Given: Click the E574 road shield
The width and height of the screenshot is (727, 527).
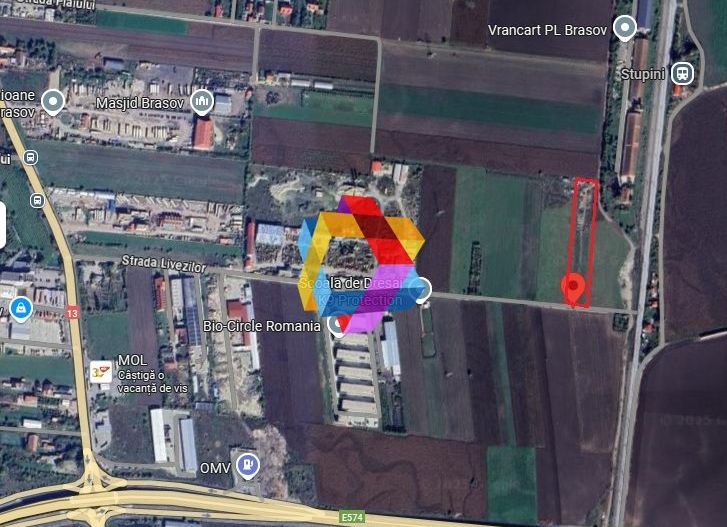Looking at the screenshot, I should point(352,517).
